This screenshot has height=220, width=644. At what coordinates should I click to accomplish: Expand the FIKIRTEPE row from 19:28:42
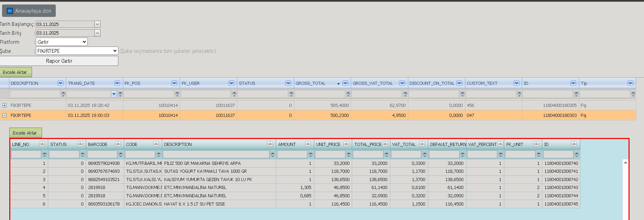click(x=4, y=105)
